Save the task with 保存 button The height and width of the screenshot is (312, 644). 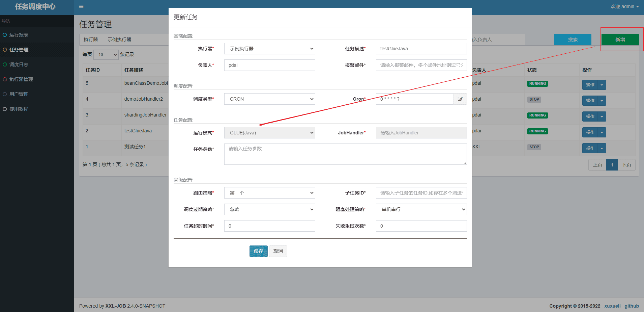[258, 251]
